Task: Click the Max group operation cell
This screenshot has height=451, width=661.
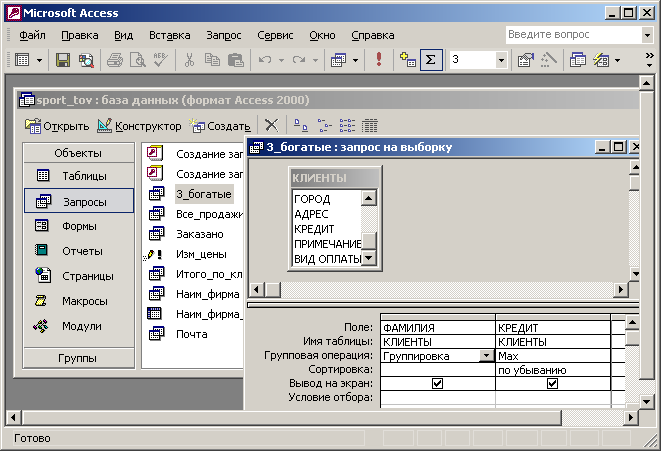Action: coord(553,356)
